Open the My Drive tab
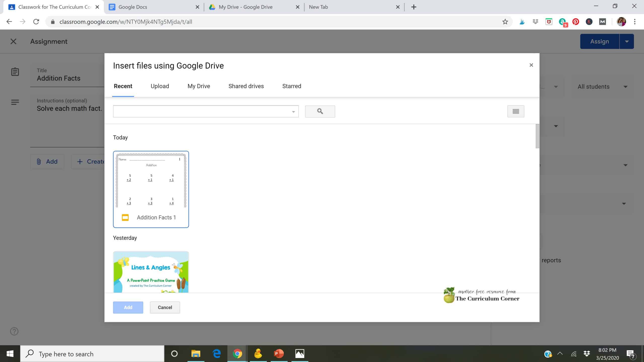 tap(199, 86)
